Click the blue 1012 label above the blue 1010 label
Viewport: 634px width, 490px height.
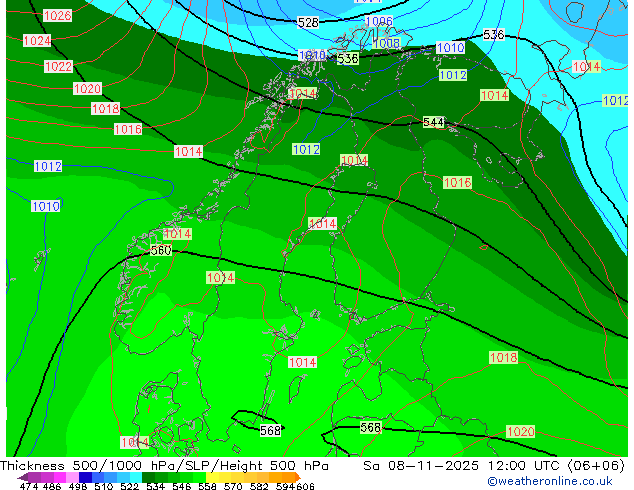coord(48,167)
